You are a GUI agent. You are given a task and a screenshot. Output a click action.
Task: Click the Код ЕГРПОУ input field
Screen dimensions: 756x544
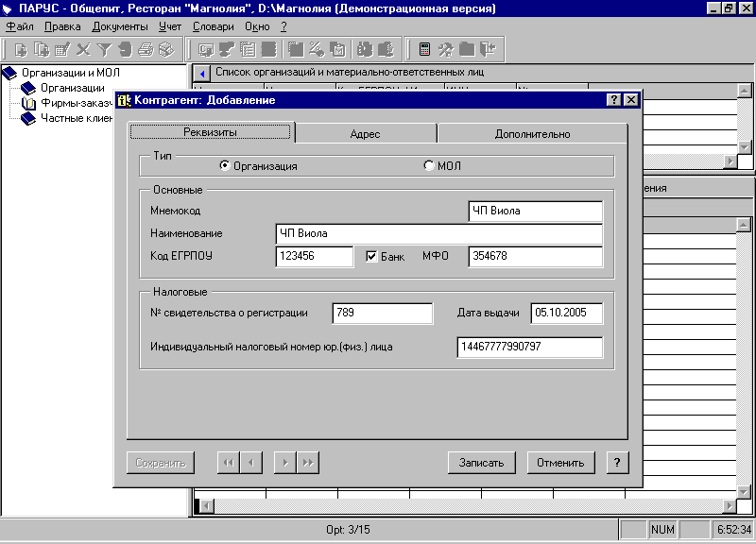coord(315,256)
